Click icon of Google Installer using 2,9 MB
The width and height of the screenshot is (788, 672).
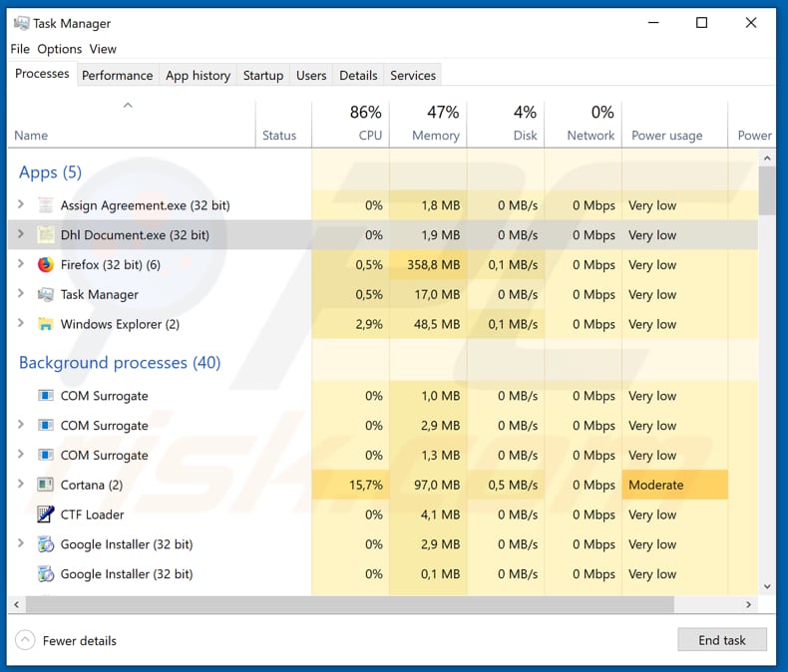point(45,544)
